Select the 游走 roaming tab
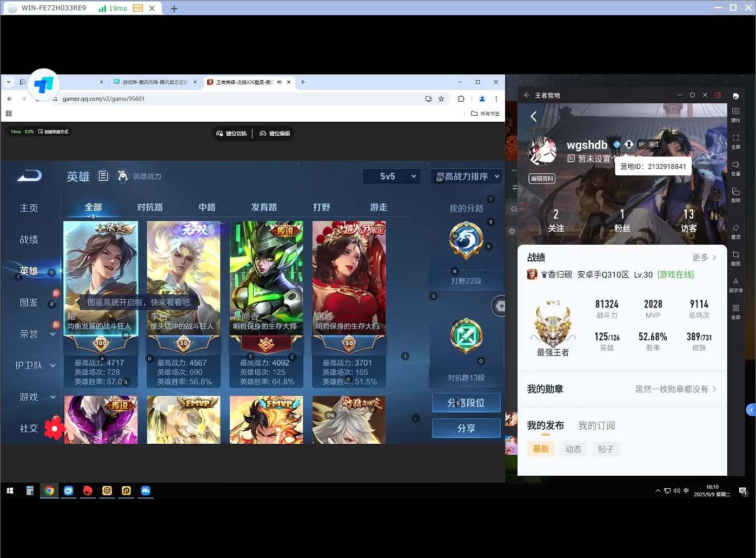 click(379, 207)
